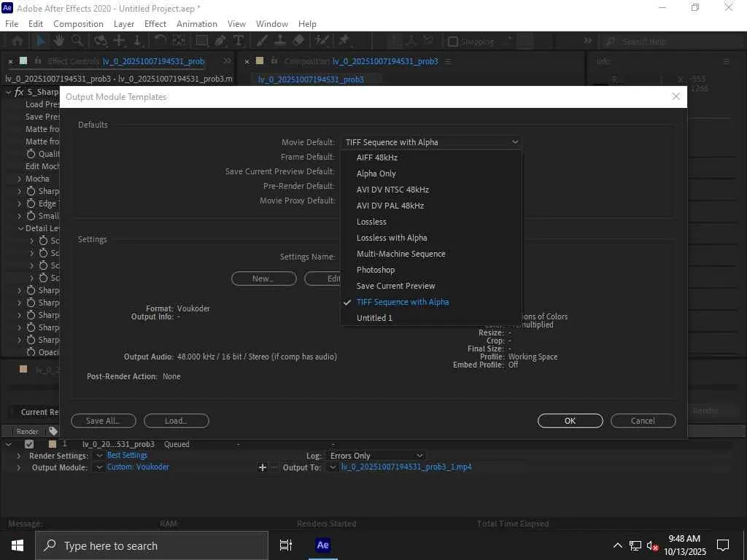This screenshot has width=747, height=560.
Task: Open the Composition menu
Action: point(78,24)
